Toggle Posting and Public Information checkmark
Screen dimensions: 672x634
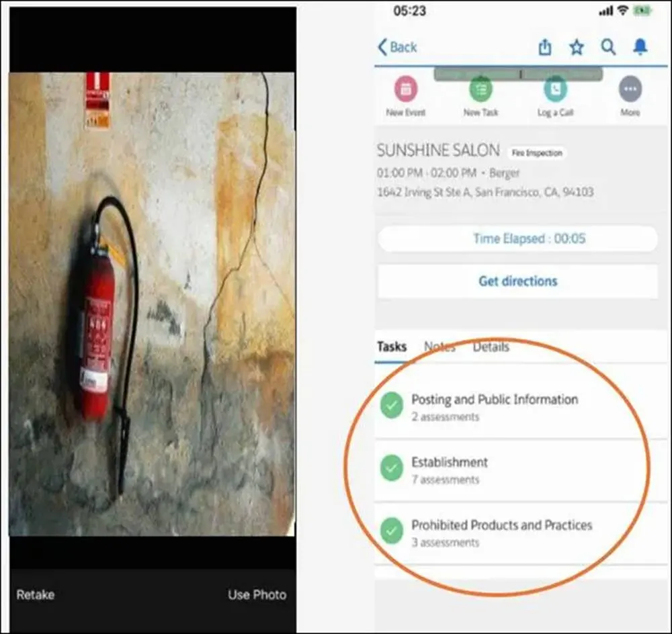coord(392,405)
